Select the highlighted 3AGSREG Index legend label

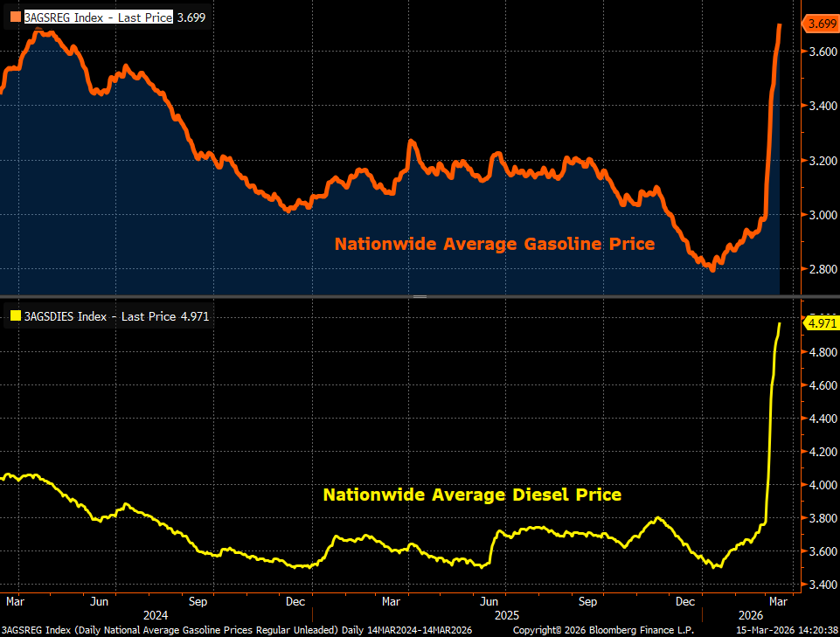(x=98, y=17)
